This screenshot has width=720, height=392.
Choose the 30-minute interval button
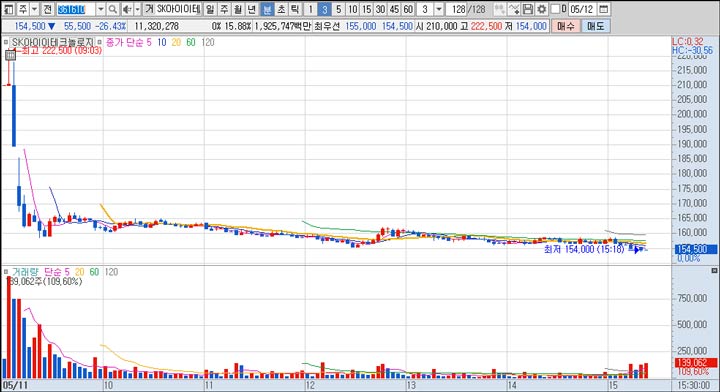[380, 9]
